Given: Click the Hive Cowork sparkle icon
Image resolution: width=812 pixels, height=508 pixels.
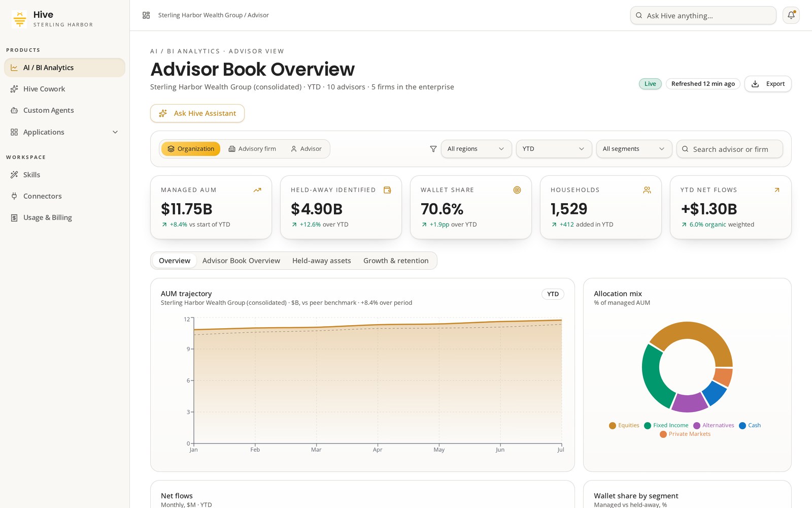Looking at the screenshot, I should [x=14, y=89].
